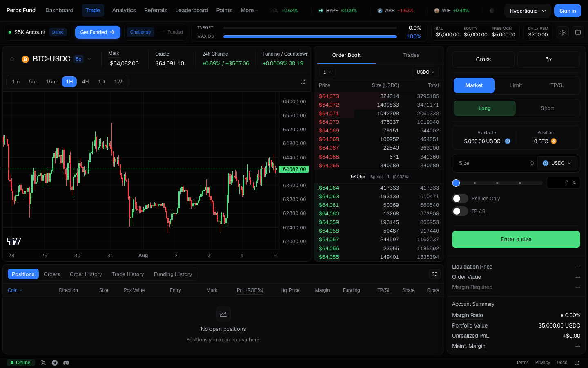
Task: Click green Enter a size button
Action: point(516,240)
